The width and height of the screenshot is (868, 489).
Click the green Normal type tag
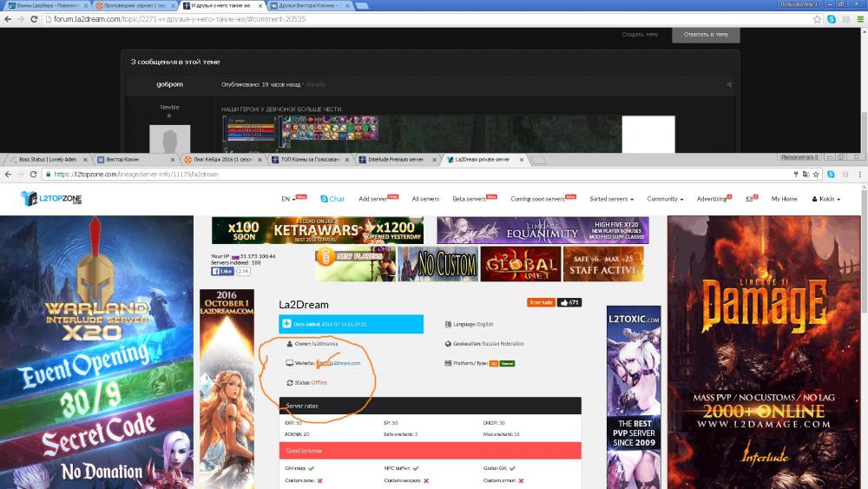507,363
